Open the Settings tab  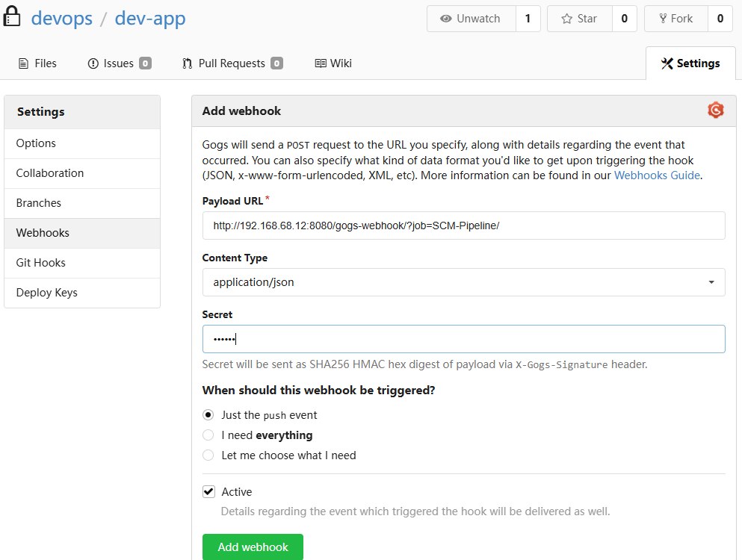(x=690, y=63)
